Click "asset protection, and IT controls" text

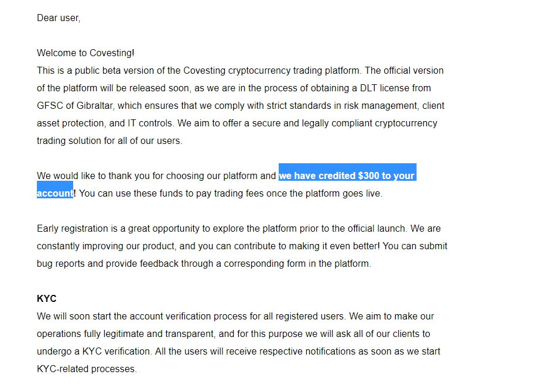105,123
